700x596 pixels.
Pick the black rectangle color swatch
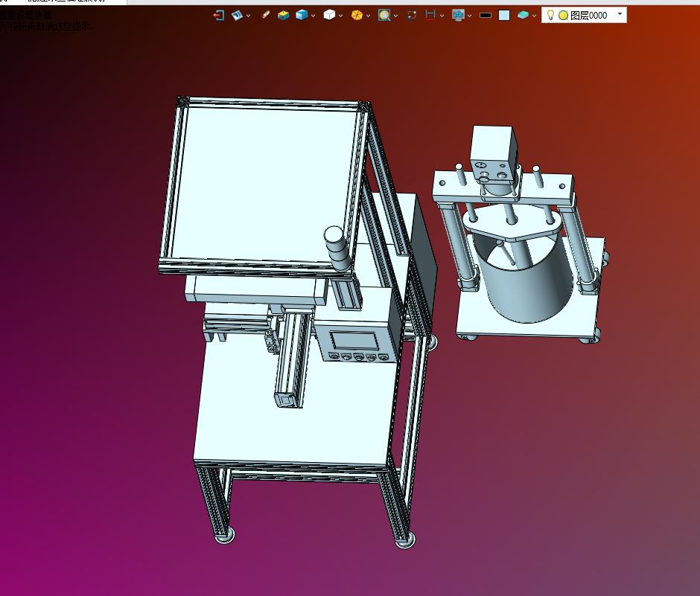(486, 16)
